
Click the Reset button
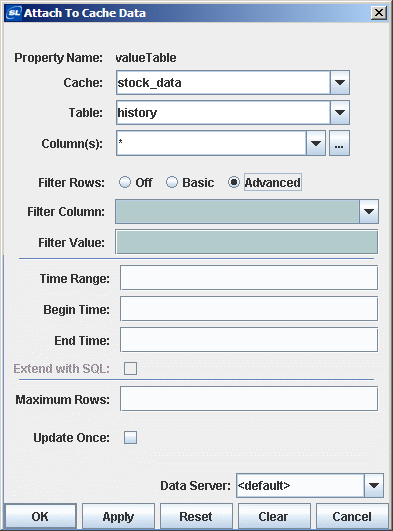[x=196, y=516]
